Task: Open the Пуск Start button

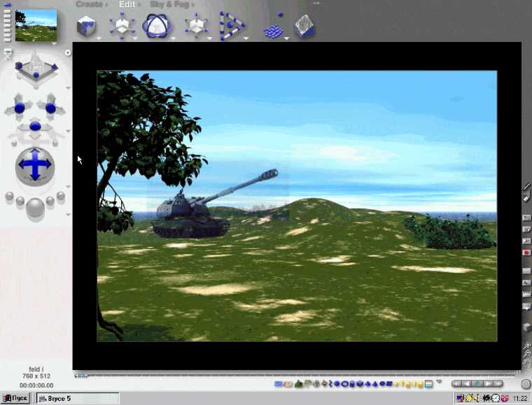Action: 15,398
